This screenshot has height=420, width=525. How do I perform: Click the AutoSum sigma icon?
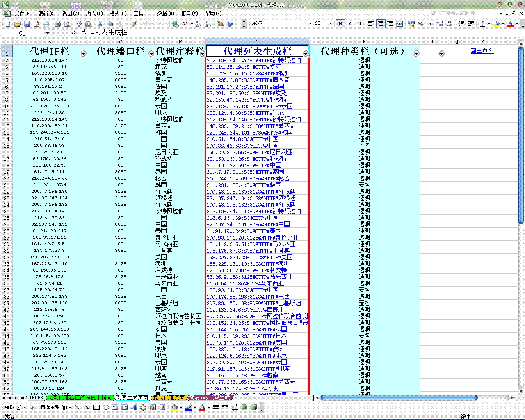click(185, 24)
